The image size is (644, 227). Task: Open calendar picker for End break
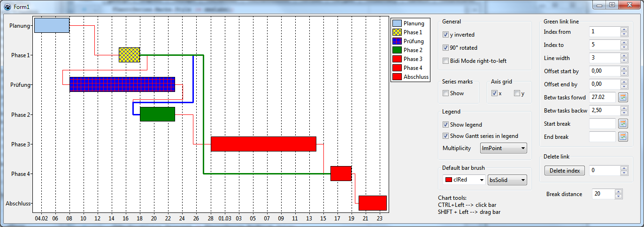(x=622, y=137)
